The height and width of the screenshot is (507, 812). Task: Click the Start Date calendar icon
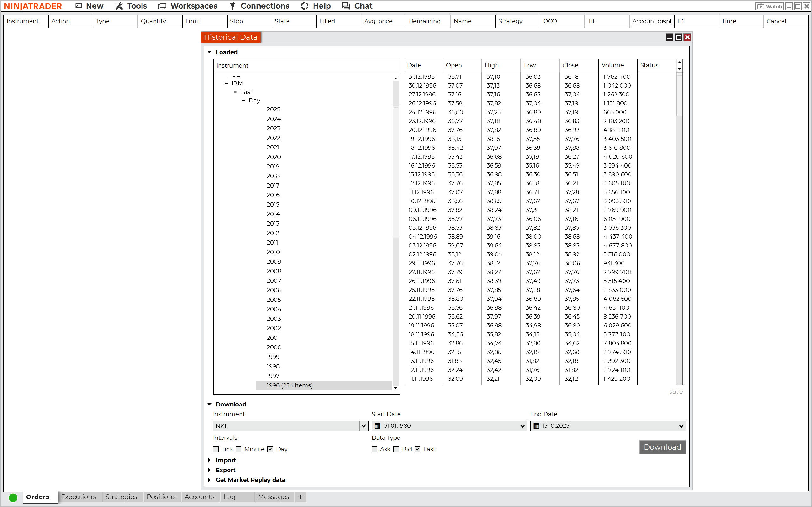[x=378, y=426]
